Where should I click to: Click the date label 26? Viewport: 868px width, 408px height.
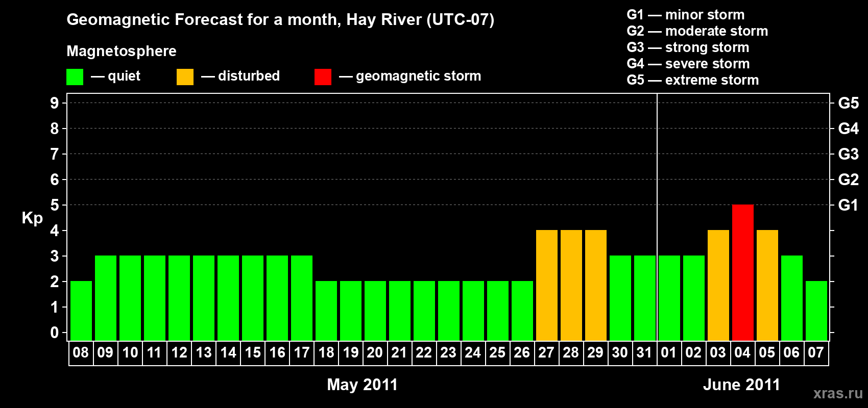522,352
